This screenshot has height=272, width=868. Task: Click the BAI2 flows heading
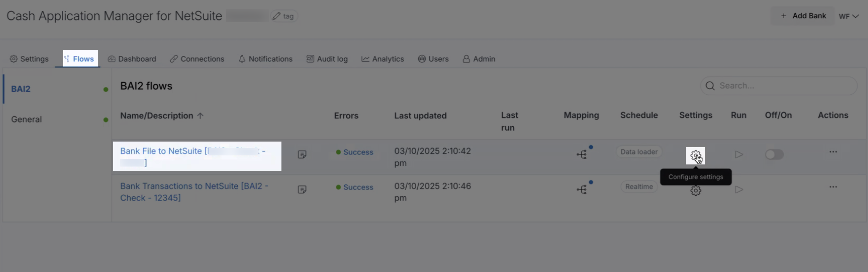coord(146,86)
